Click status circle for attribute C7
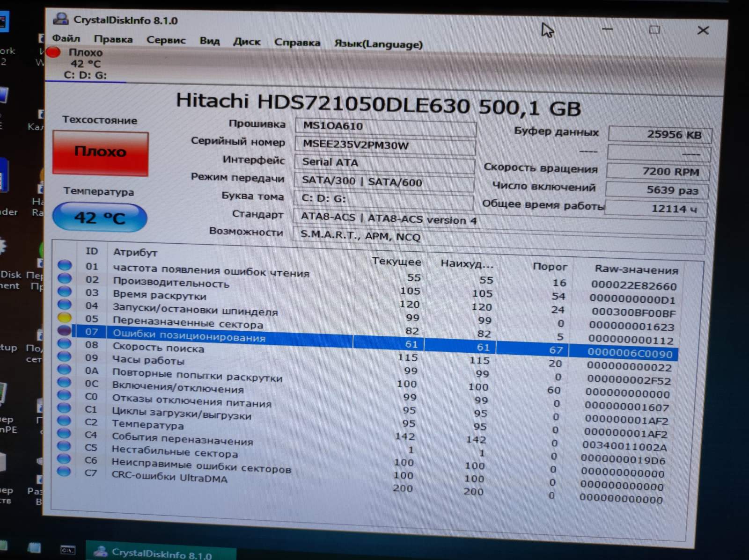Screen dimensions: 749x560 pyautogui.click(x=64, y=471)
